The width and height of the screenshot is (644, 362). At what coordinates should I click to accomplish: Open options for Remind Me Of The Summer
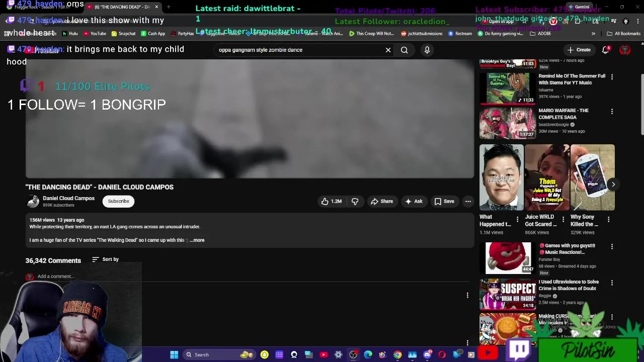point(612,76)
